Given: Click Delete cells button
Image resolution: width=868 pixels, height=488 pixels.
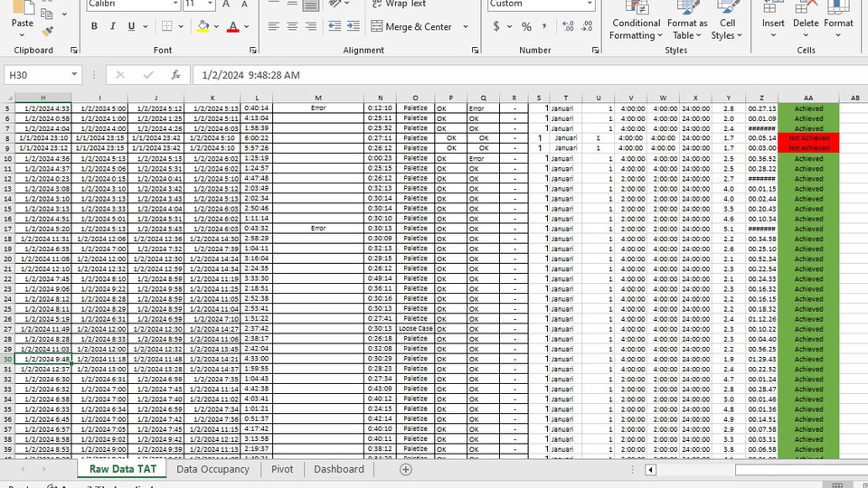Looking at the screenshot, I should point(806,21).
